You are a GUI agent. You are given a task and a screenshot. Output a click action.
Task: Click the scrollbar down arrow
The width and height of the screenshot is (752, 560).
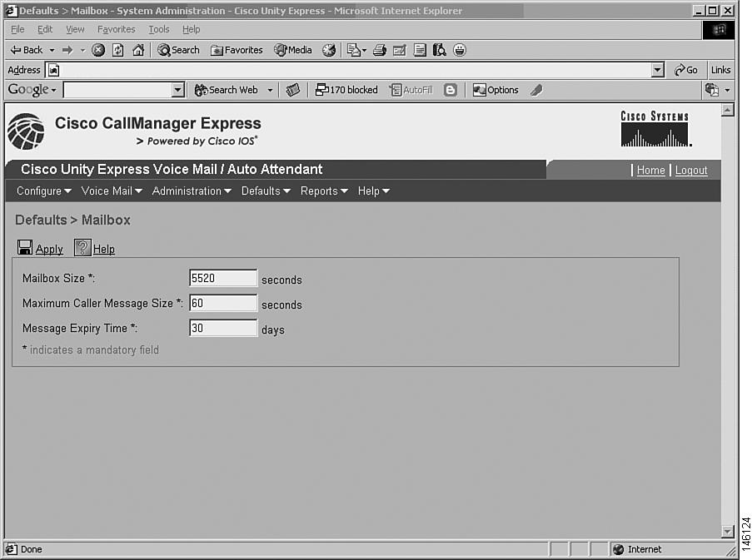pyautogui.click(x=728, y=531)
